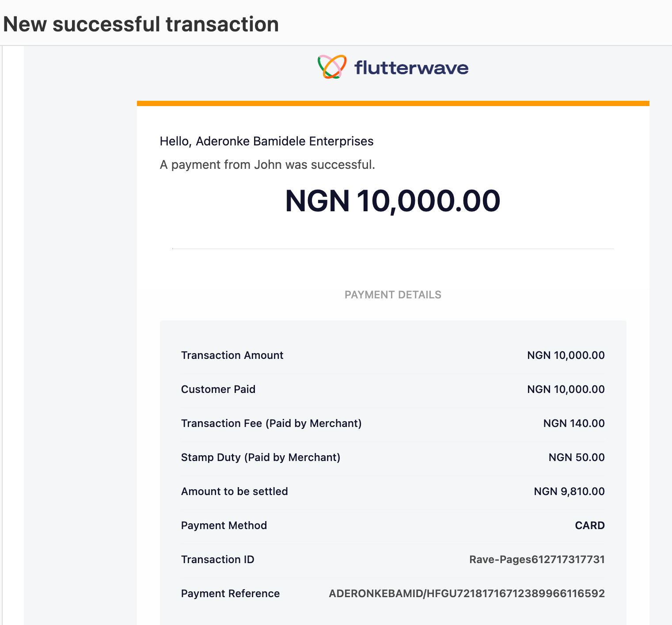This screenshot has height=625, width=672.
Task: Click the large NGN 10,000.00 amount headline
Action: (x=393, y=201)
